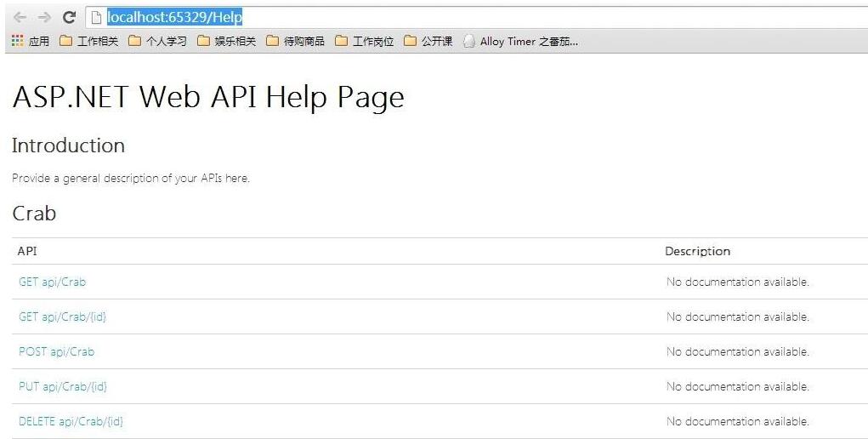
Task: Click the browser forward arrow
Action: (44, 18)
